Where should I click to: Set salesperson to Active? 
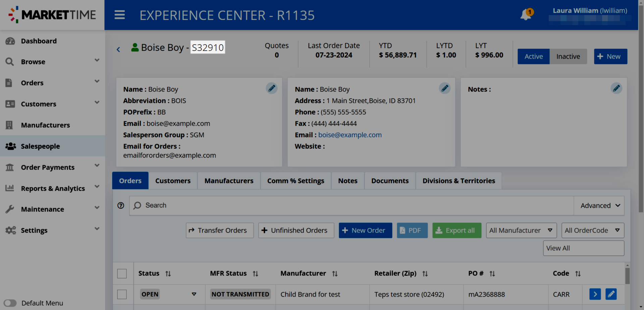[533, 56]
